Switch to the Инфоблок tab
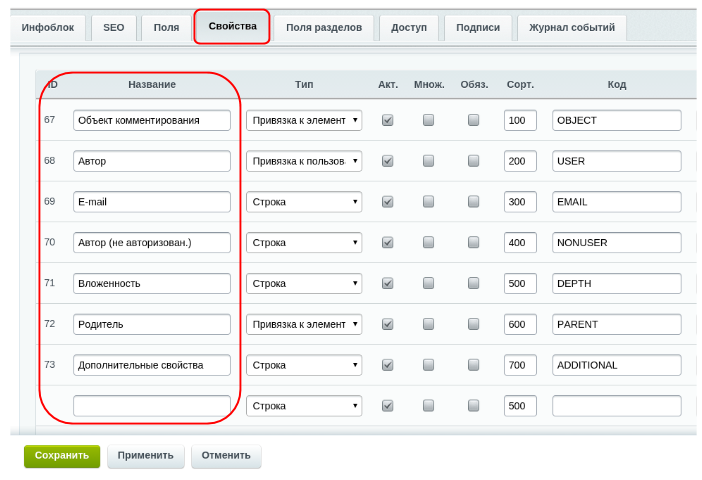Screen dimensions: 702x480 (47, 28)
